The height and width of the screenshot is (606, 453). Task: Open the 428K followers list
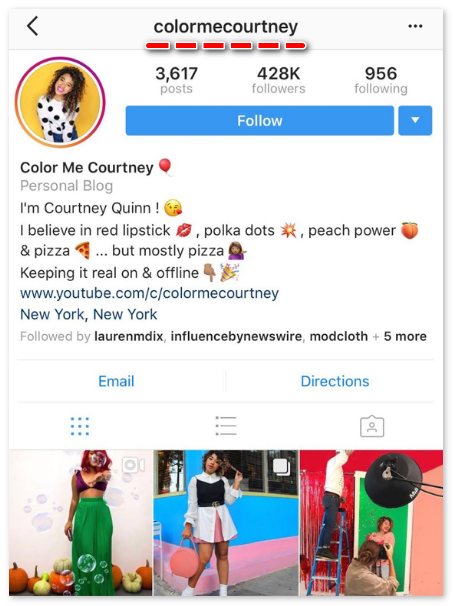tap(279, 80)
